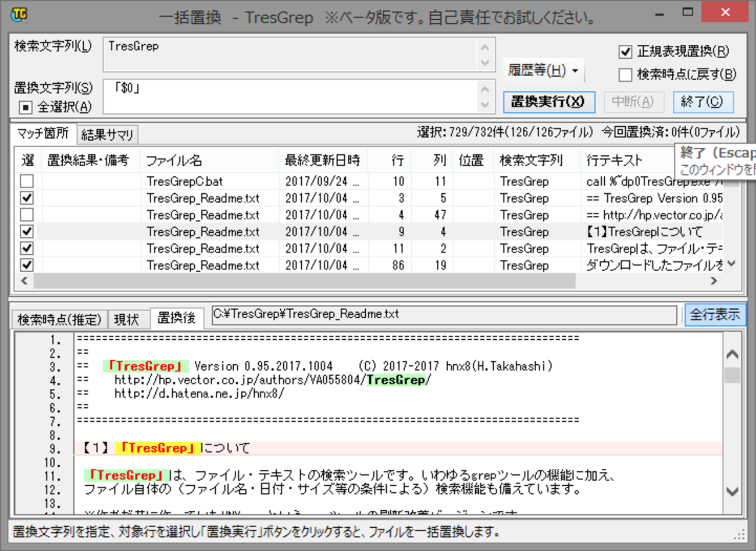Check the TresGrepC.bat row checkbox
The height and width of the screenshot is (551, 756).
coord(27,181)
